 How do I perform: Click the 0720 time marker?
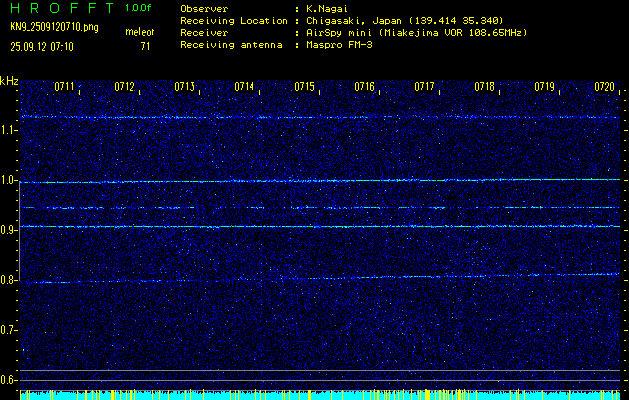605,86
